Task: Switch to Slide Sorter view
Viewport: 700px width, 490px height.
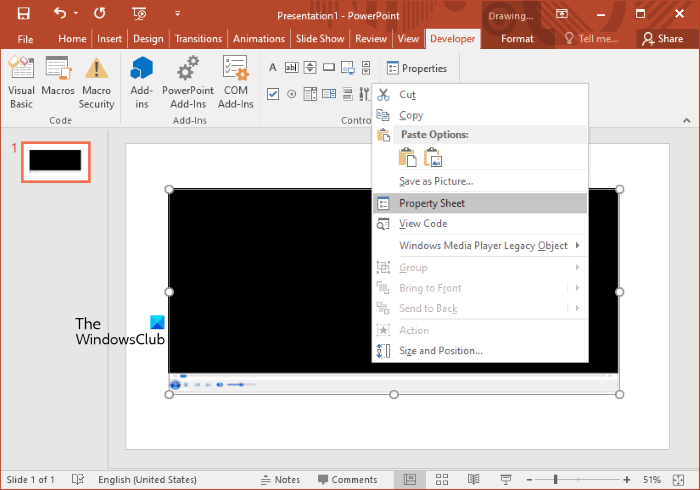Action: coord(441,480)
